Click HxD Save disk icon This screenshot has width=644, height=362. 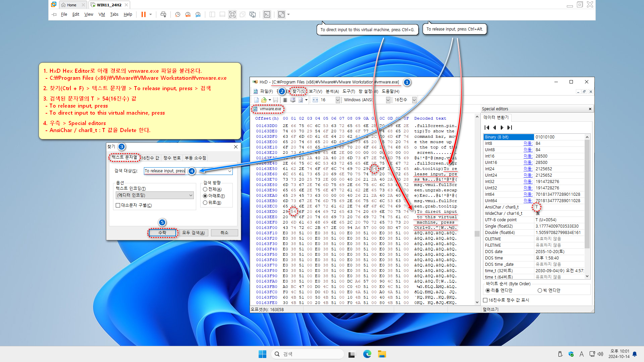(275, 100)
